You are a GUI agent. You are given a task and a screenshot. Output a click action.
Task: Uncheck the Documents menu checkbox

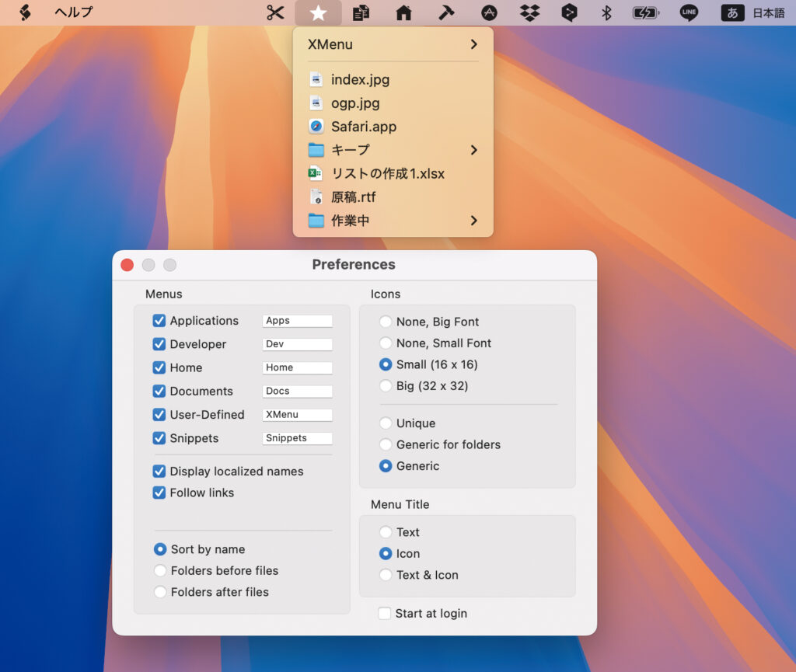[159, 391]
